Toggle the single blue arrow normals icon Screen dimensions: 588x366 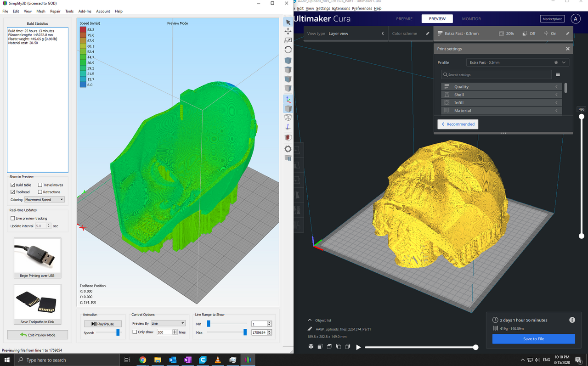[288, 127]
